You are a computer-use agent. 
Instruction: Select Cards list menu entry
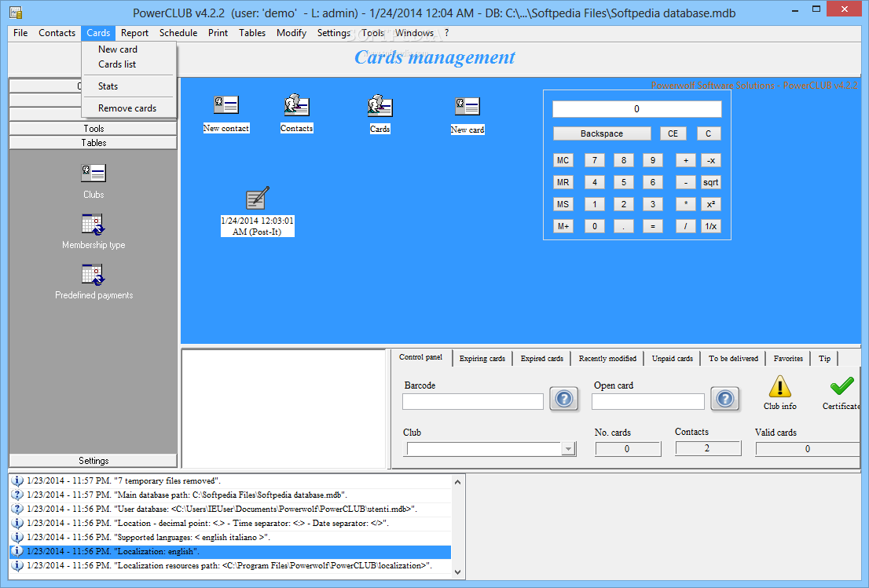tap(117, 64)
